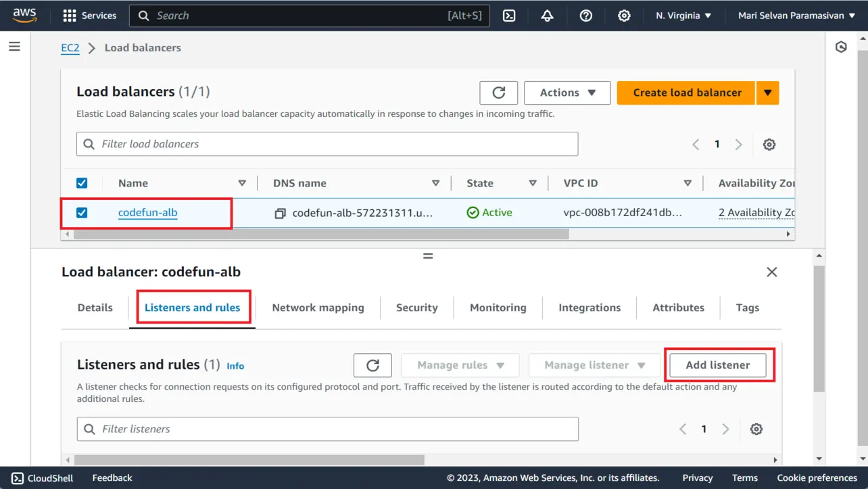Image resolution: width=868 pixels, height=489 pixels.
Task: Click the details panel vertical scrollbar
Action: (819, 328)
